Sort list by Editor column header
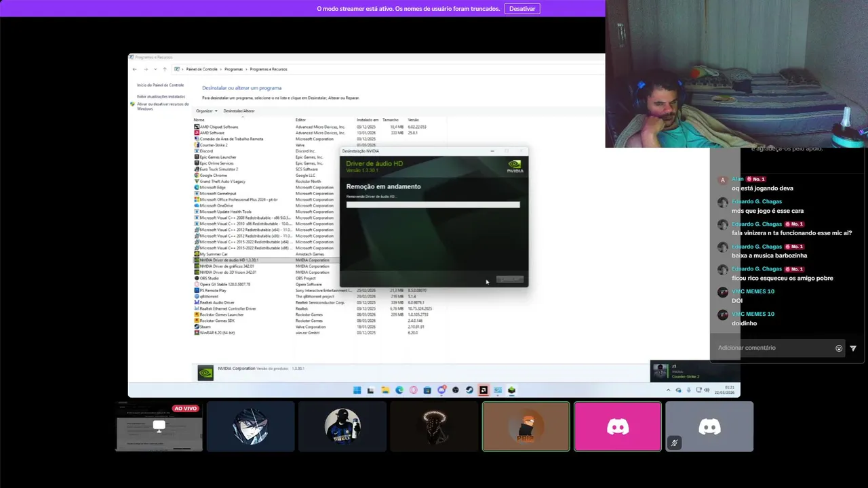 pos(300,120)
